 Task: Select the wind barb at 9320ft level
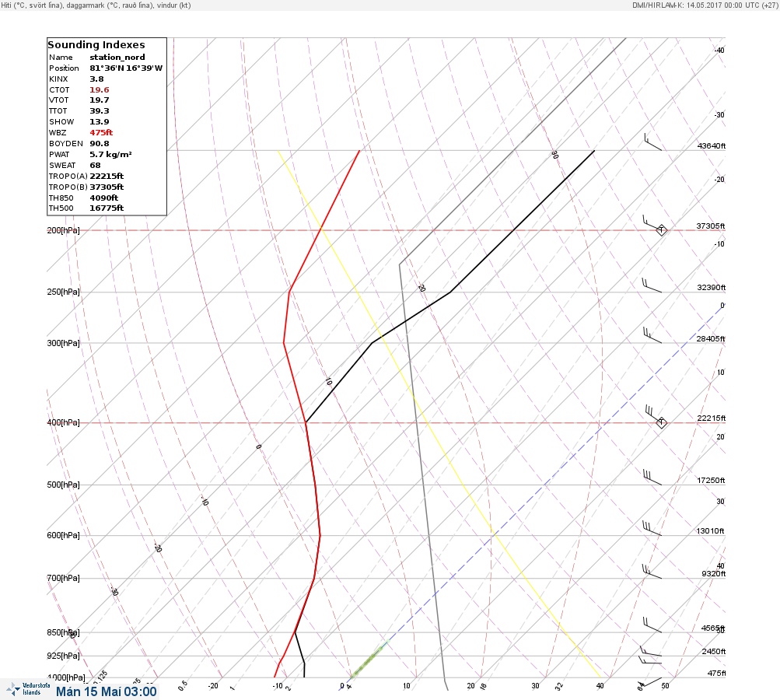click(x=652, y=572)
